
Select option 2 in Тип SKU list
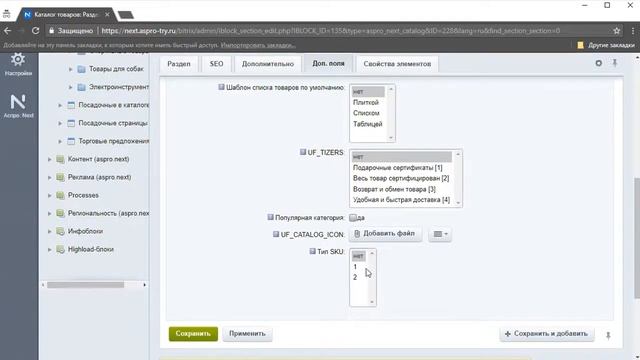click(355, 278)
